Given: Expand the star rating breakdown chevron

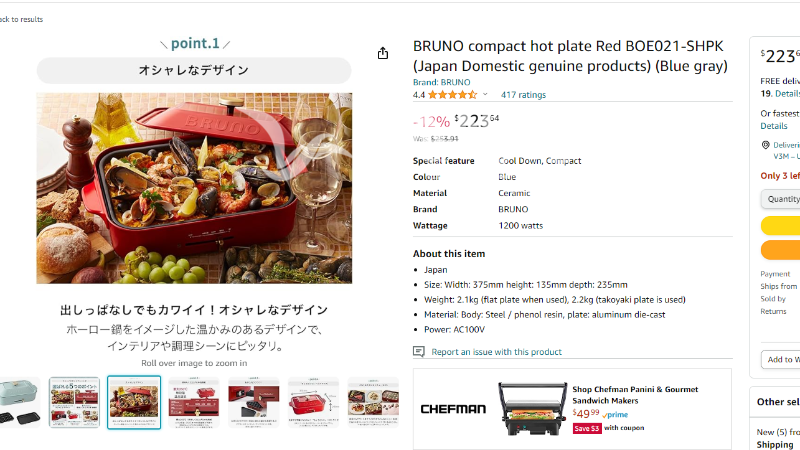Looking at the screenshot, I should click(485, 95).
